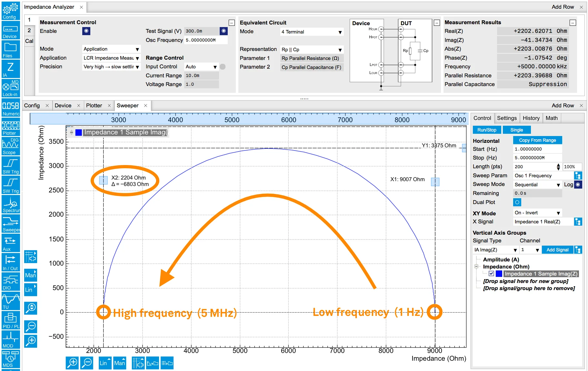Open IA Imag(Z) signal type dropdown

click(495, 250)
